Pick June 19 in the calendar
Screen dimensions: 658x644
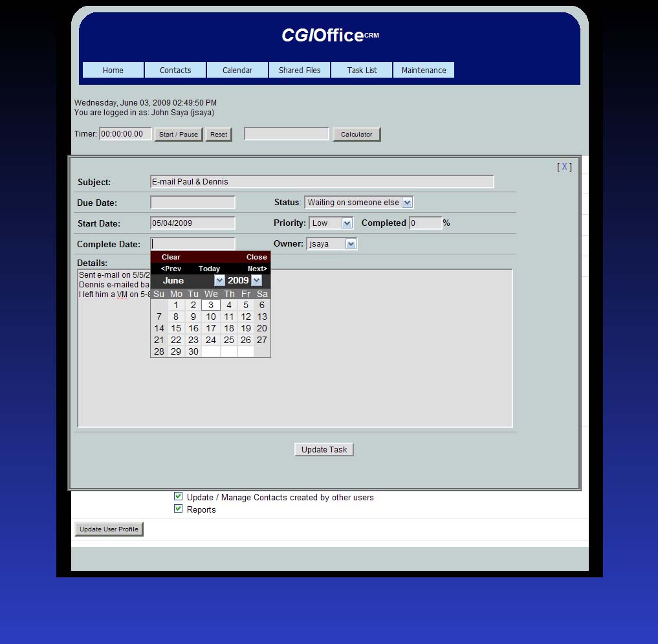point(246,328)
